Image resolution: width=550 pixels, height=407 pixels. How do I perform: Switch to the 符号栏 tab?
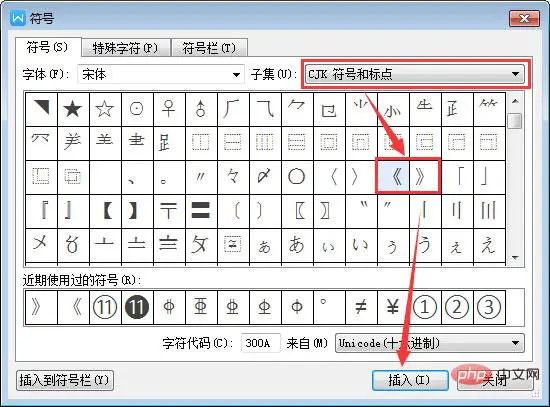(x=209, y=48)
